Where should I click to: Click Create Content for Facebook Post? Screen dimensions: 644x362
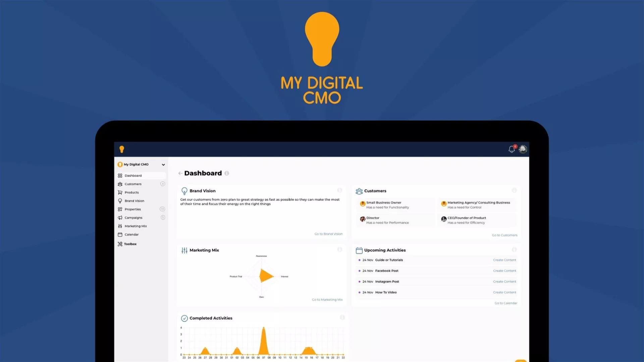pyautogui.click(x=504, y=271)
